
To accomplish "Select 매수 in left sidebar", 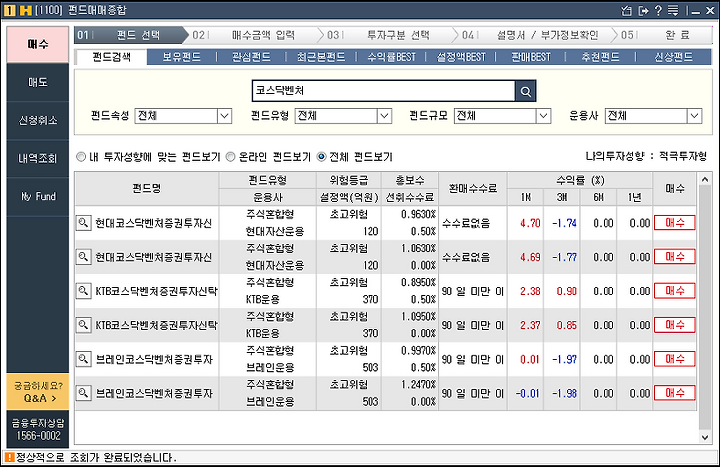I will 38,44.
